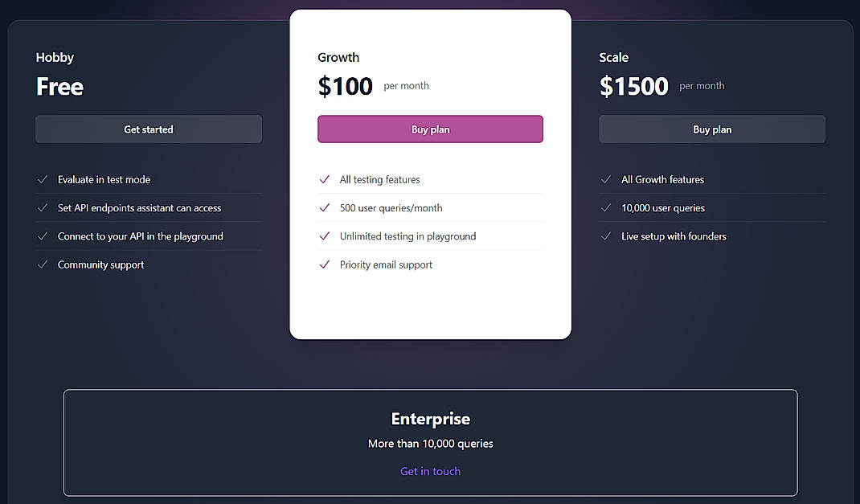
Task: Select the checkmark beside All testing features
Action: point(324,179)
